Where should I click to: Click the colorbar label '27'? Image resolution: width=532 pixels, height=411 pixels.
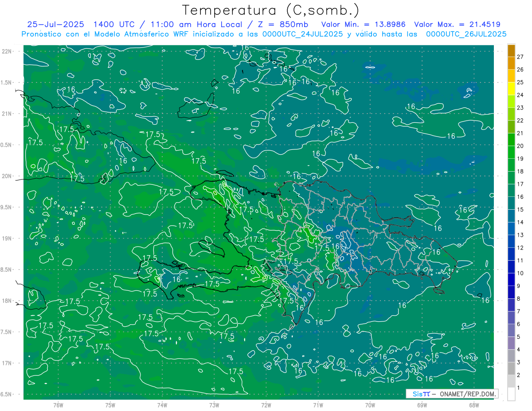point(520,57)
